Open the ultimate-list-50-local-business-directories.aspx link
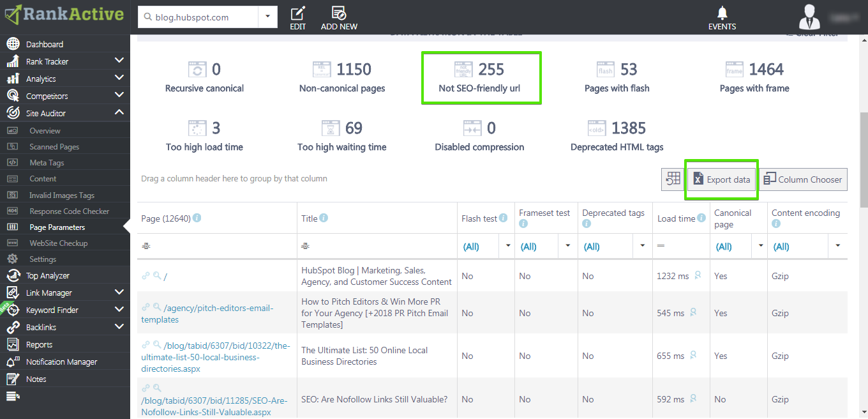The height and width of the screenshot is (419, 868). [216, 357]
